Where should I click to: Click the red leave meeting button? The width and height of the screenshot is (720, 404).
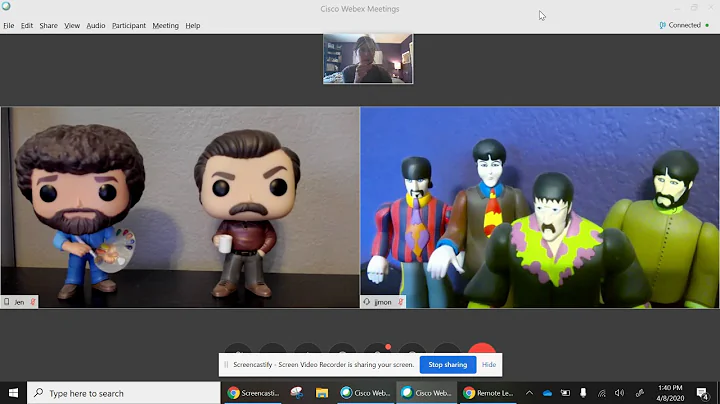click(482, 348)
